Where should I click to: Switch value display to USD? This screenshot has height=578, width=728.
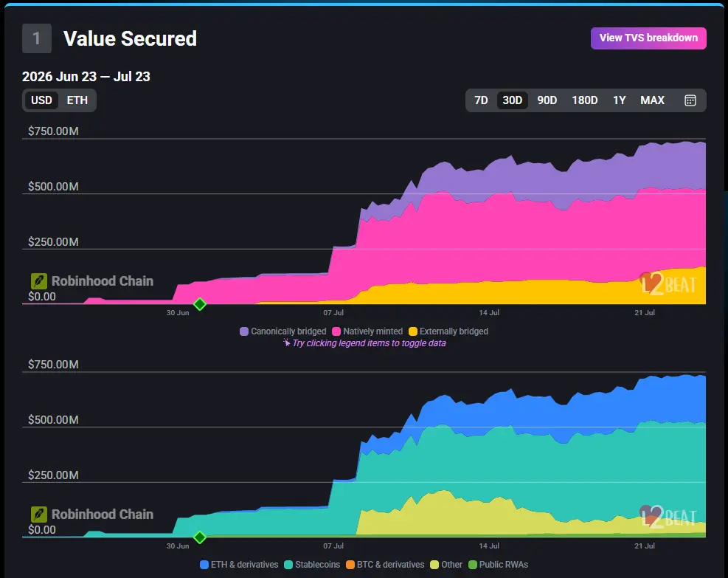tap(41, 100)
